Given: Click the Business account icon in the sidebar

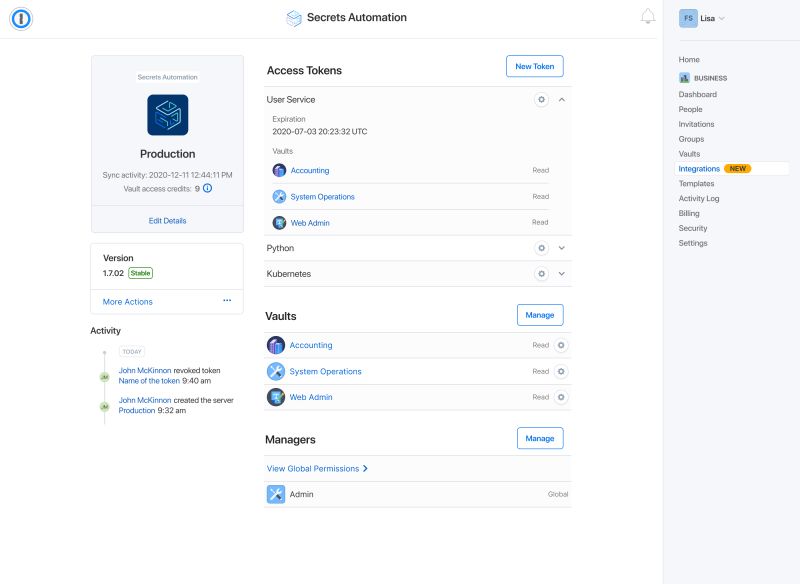Looking at the screenshot, I should point(684,78).
